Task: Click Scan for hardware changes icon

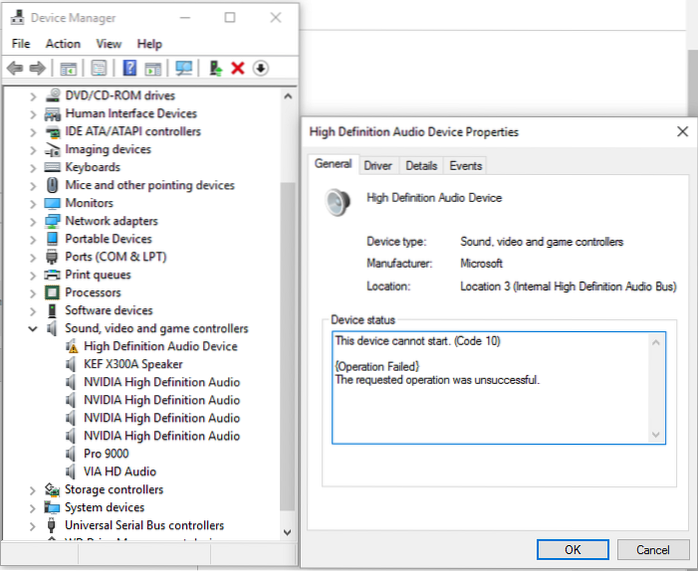Action: [183, 68]
